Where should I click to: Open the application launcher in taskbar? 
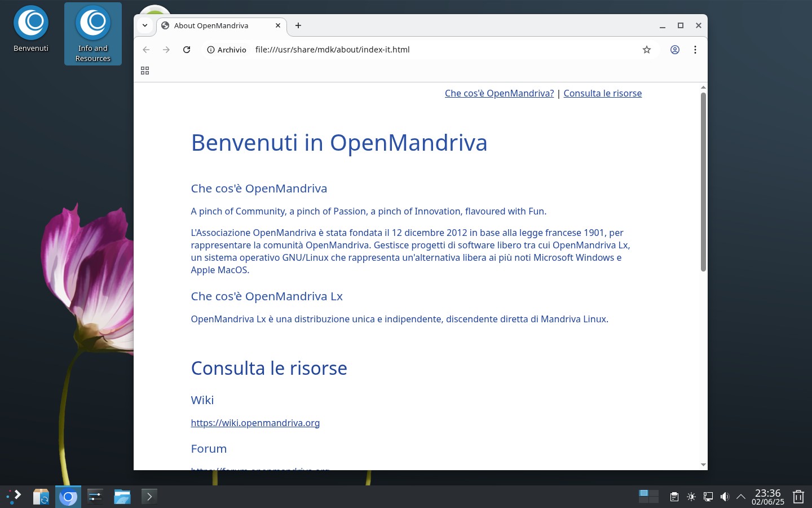pos(14,497)
